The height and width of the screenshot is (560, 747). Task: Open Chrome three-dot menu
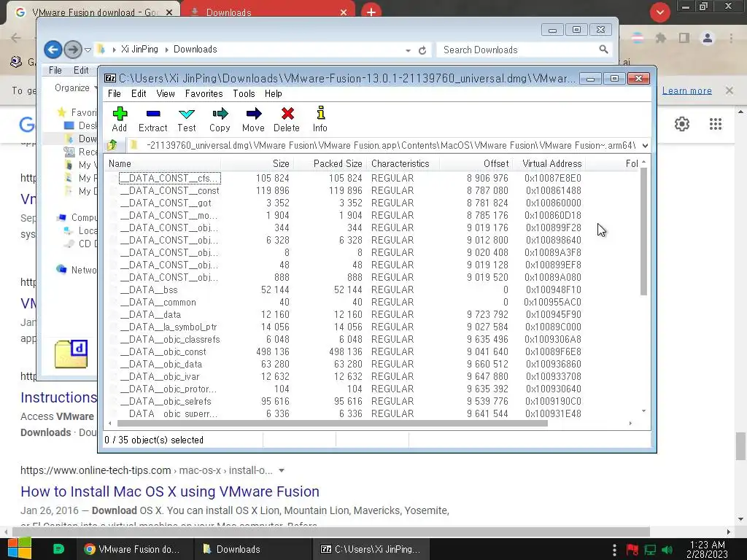(731, 38)
